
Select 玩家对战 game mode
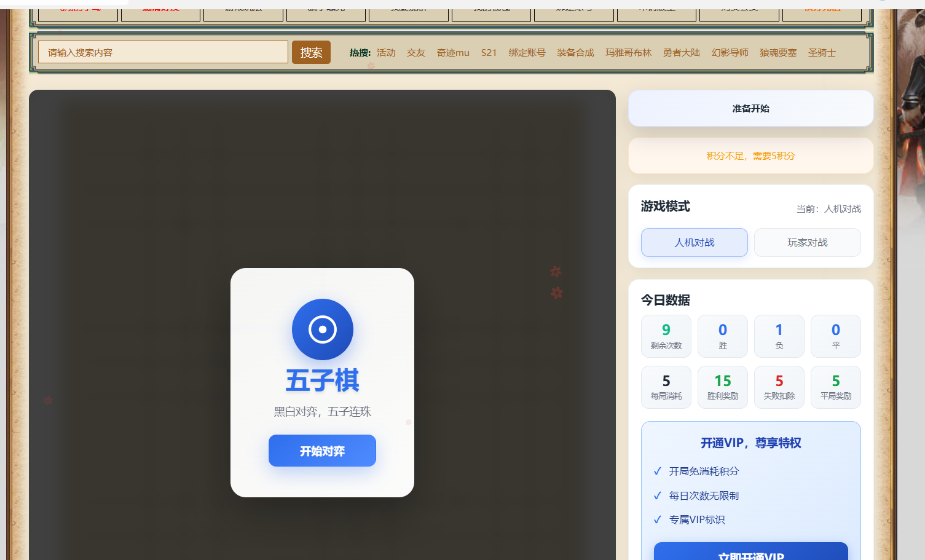click(x=807, y=242)
